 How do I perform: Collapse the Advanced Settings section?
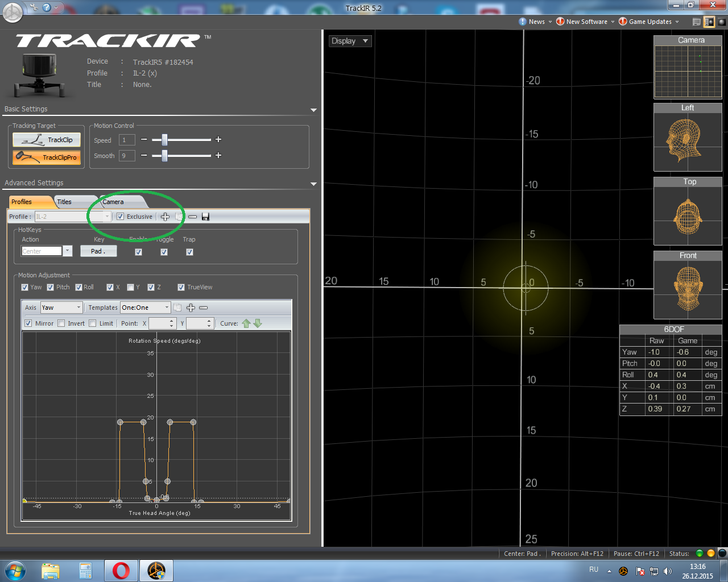(313, 184)
